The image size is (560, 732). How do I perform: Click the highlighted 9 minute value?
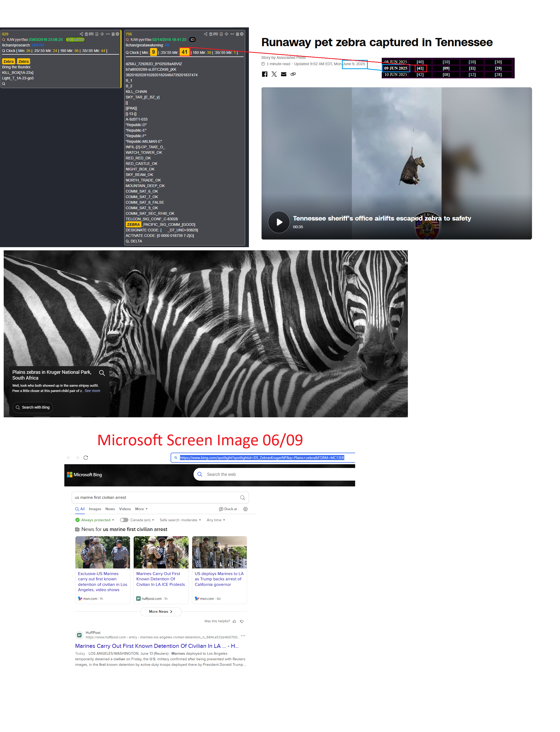[x=153, y=52]
